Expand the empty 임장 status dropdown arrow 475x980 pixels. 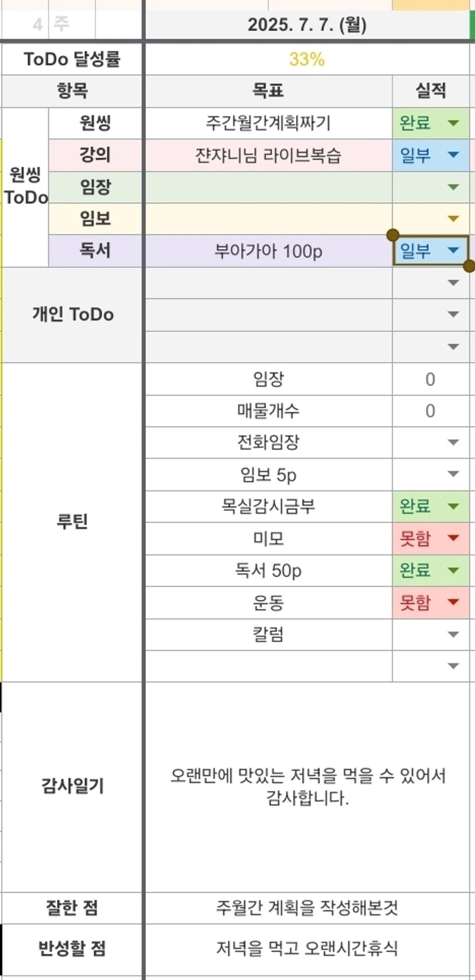[453, 187]
